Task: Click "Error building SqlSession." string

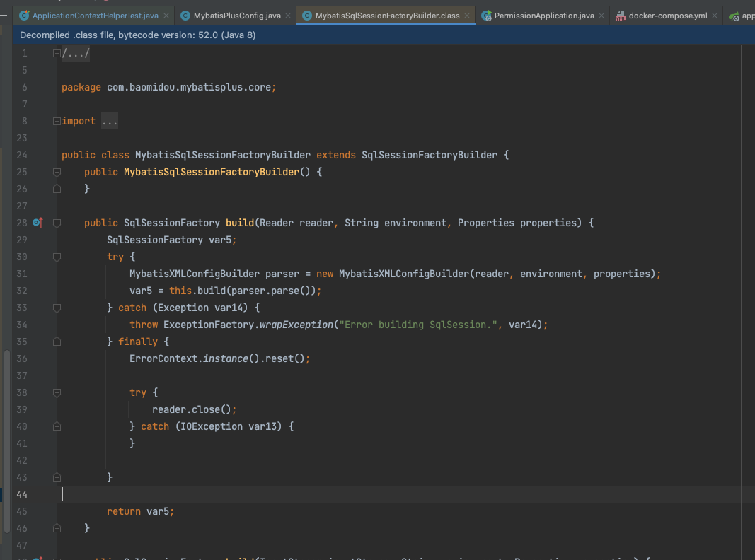Action: pos(418,325)
